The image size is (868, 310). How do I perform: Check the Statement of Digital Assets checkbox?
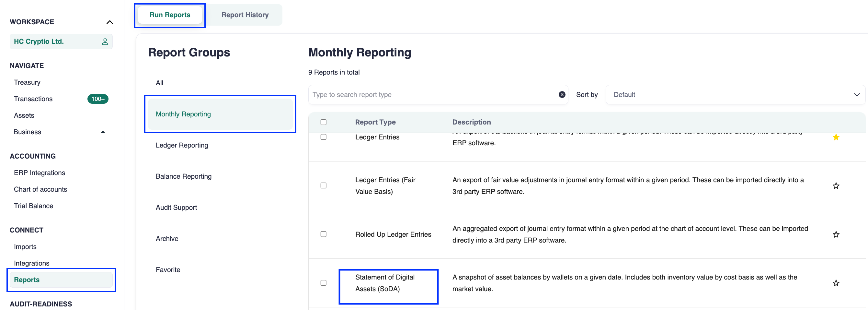click(x=323, y=283)
